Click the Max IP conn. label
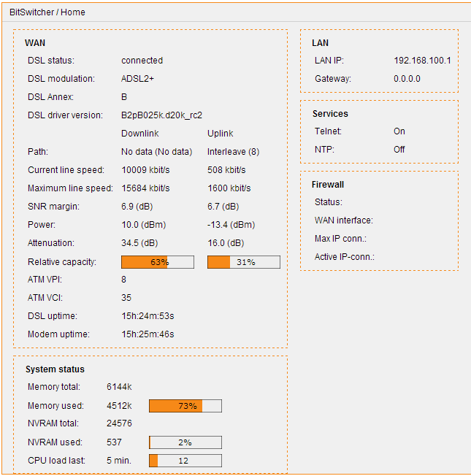Viewport: 471px width, 476px height. tap(341, 239)
